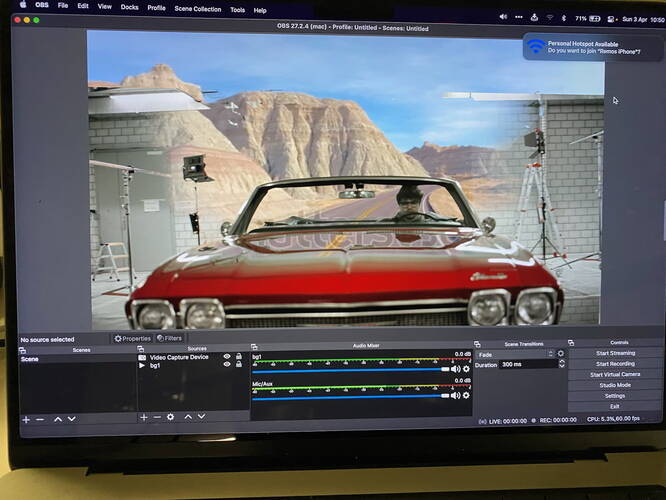Screen dimensions: 666x500
Task: Click the LIVE: 00:00:00 status text
Action: 508,421
